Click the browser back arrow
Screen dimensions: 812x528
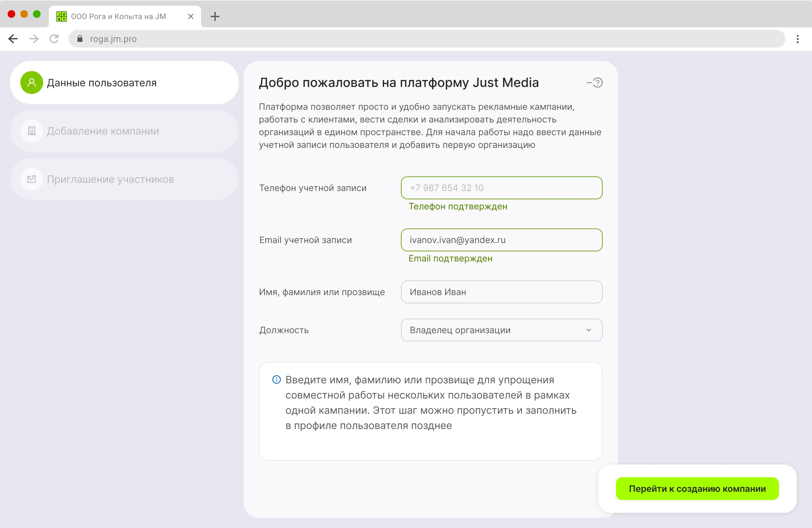pyautogui.click(x=13, y=39)
